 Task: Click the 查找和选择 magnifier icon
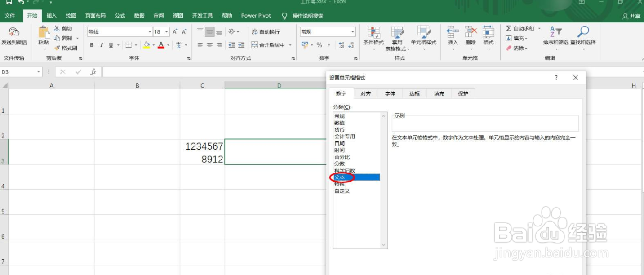(583, 32)
